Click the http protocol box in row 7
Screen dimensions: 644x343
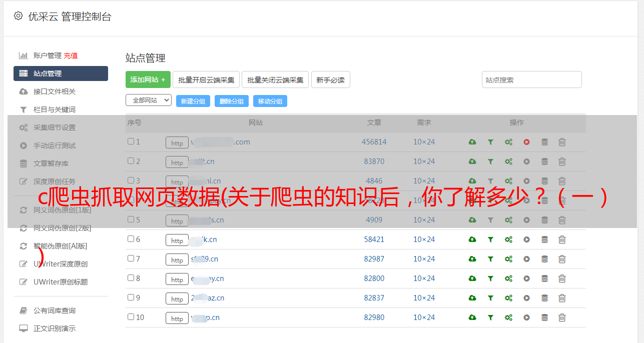pyautogui.click(x=177, y=259)
